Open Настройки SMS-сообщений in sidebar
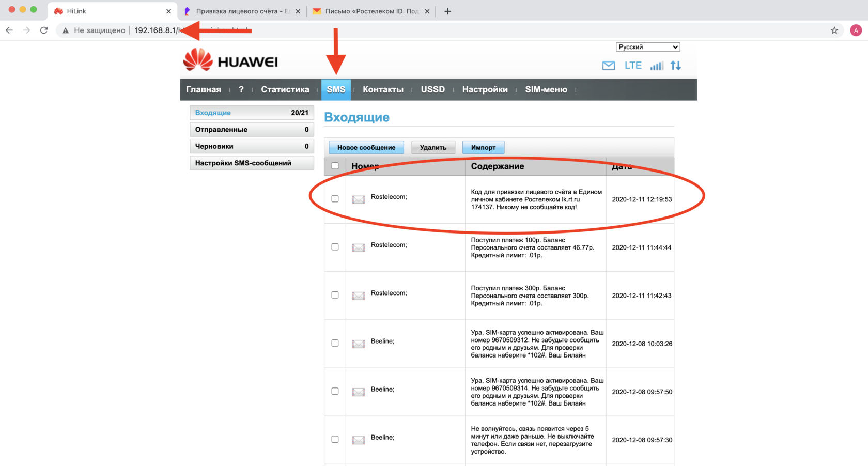Screen dimensions: 868x466 click(x=252, y=163)
